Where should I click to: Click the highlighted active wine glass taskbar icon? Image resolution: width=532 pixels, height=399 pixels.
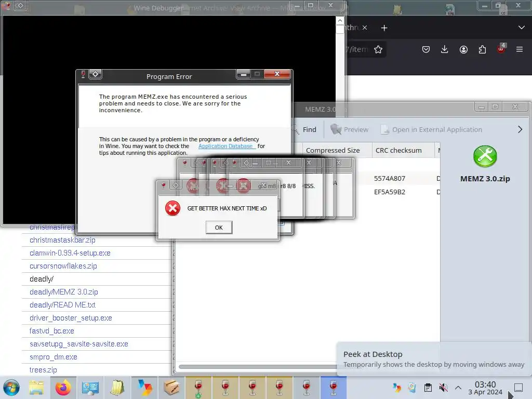(x=334, y=388)
